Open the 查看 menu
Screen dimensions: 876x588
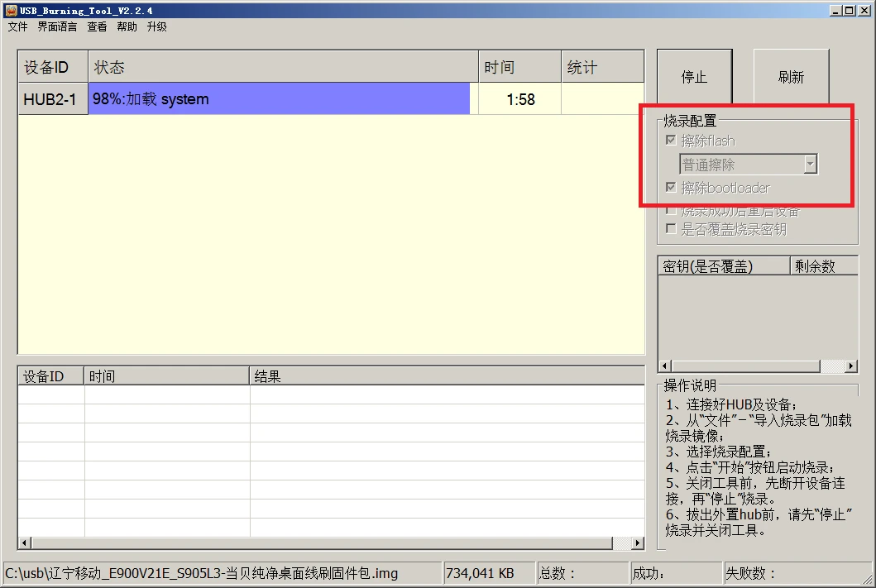(x=97, y=26)
